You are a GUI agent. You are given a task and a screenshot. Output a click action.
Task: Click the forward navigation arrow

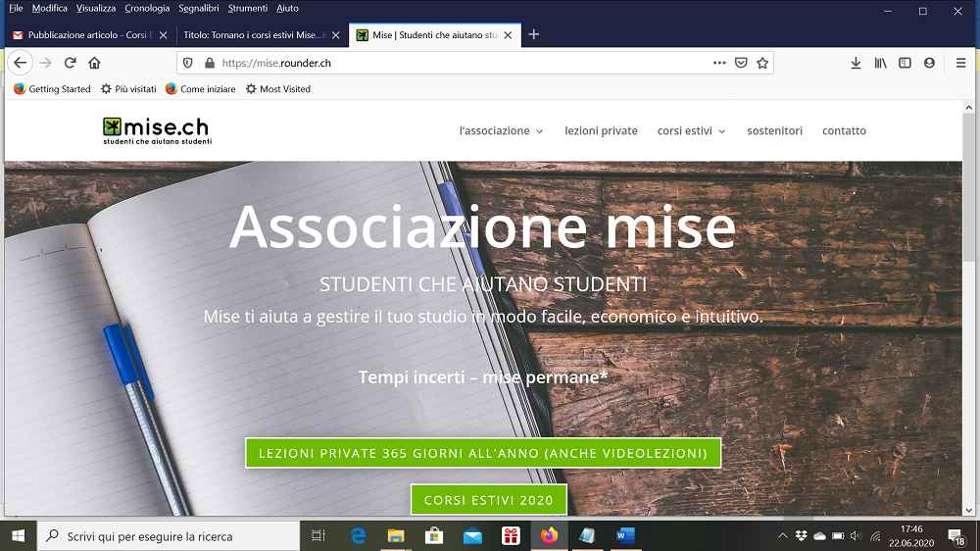tap(45, 63)
